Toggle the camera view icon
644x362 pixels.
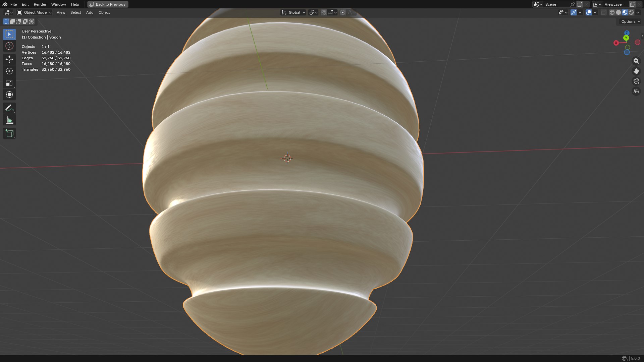coord(636,81)
